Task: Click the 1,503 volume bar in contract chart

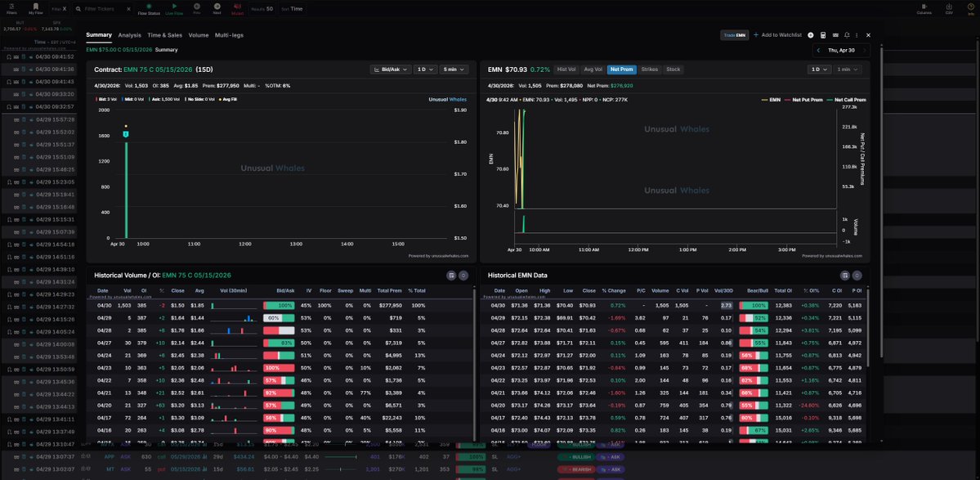Action: [x=126, y=190]
